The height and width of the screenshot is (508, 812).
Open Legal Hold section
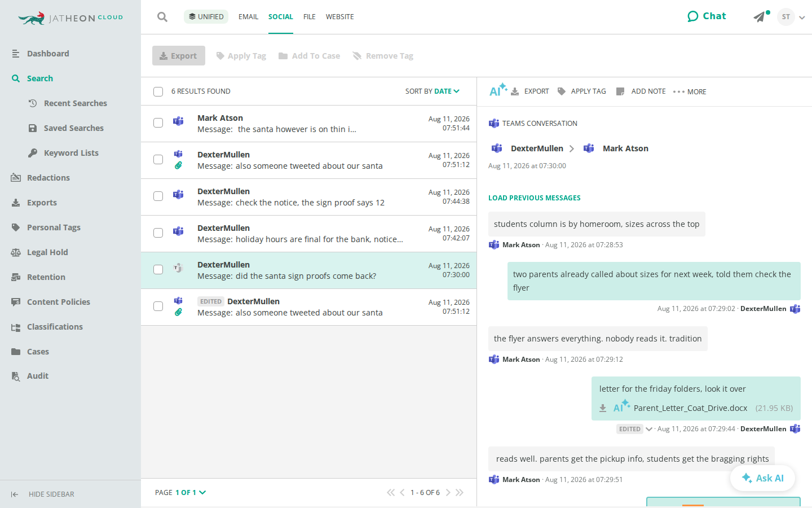point(47,252)
